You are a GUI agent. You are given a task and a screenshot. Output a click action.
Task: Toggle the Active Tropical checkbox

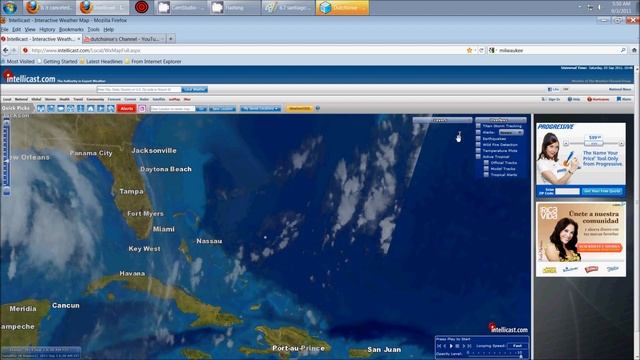[478, 156]
